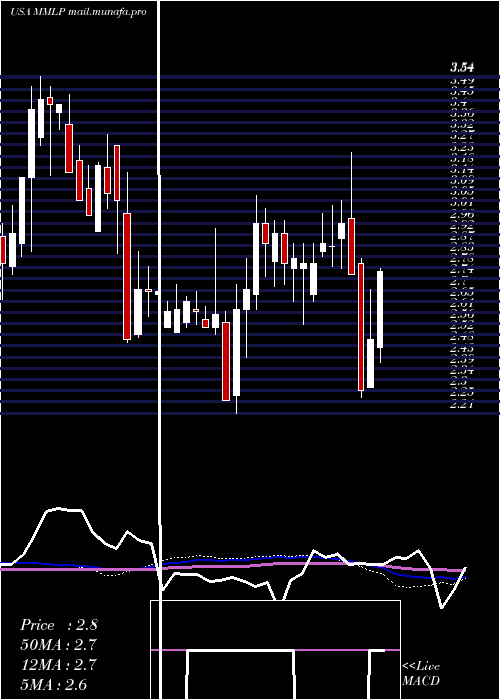The height and width of the screenshot is (700, 500).
Task: Click the 50MA : 2.7 readout
Action: pos(59,645)
